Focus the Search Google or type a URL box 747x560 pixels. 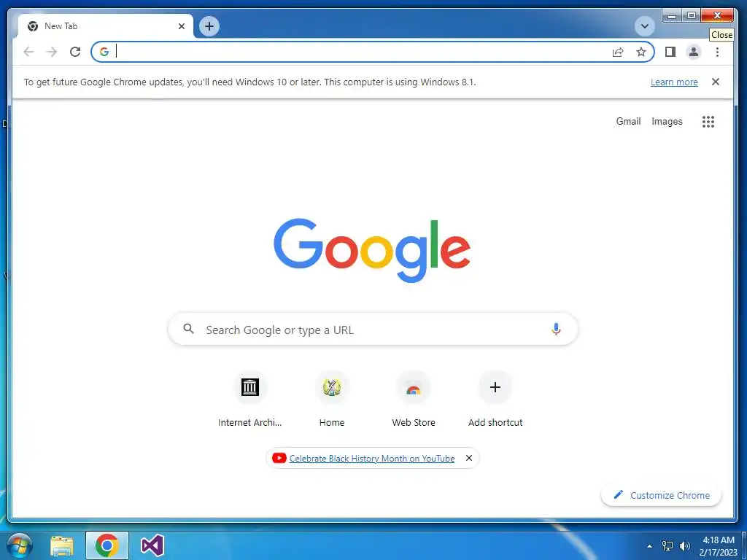373,329
